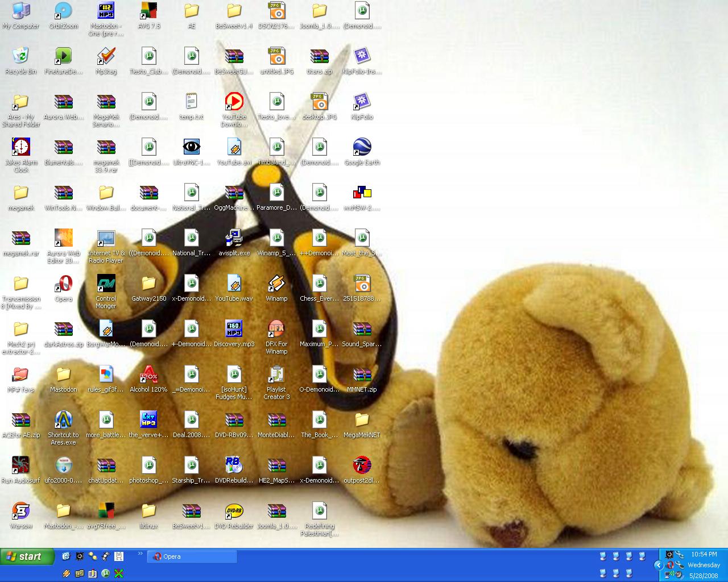Open the DFX For Winamp shortcut

click(x=276, y=330)
